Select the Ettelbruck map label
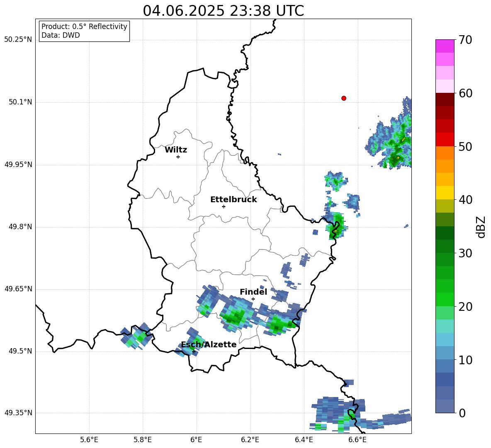 [233, 200]
